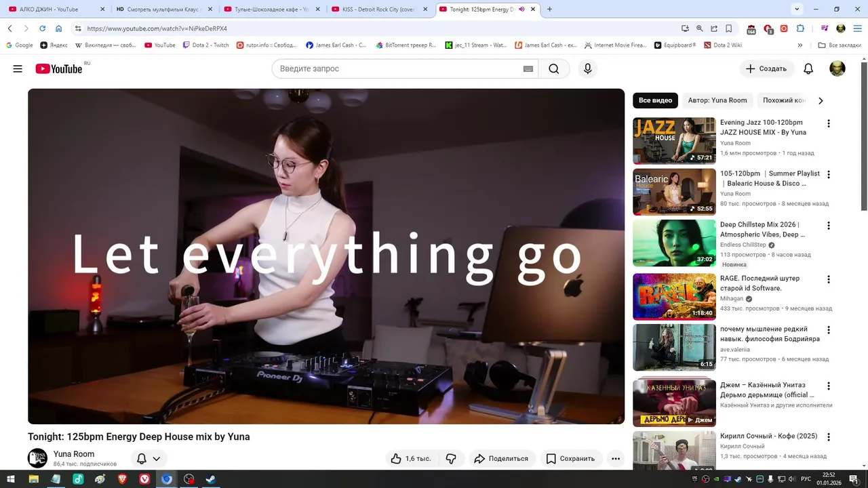Click the Сохранить save button
Screen dimensions: 868x488
click(x=570, y=459)
